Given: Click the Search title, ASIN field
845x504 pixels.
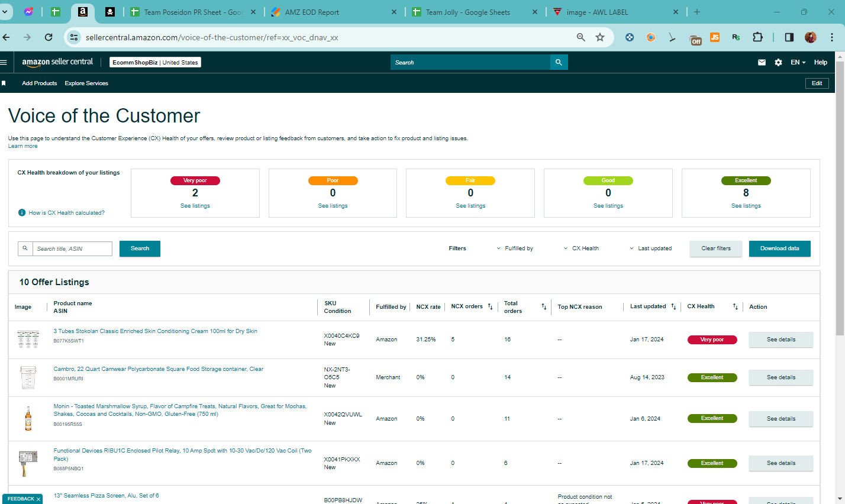Looking at the screenshot, I should pyautogui.click(x=72, y=248).
